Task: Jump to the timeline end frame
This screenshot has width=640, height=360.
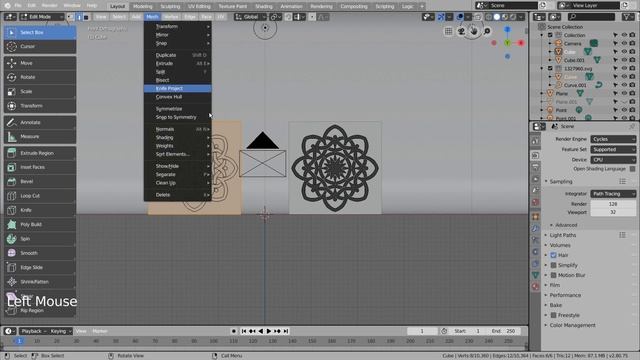Action: (286, 331)
